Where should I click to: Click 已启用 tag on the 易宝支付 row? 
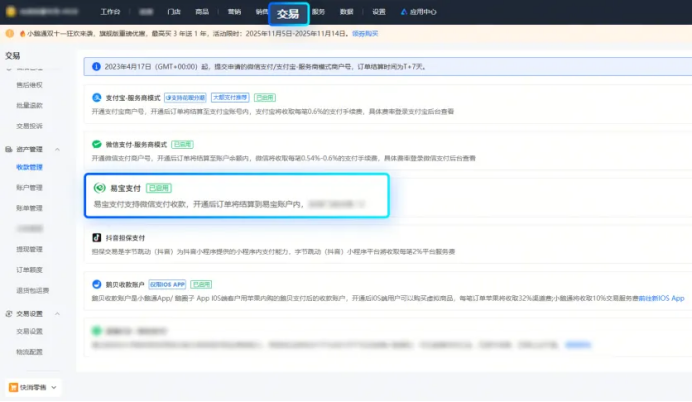159,188
